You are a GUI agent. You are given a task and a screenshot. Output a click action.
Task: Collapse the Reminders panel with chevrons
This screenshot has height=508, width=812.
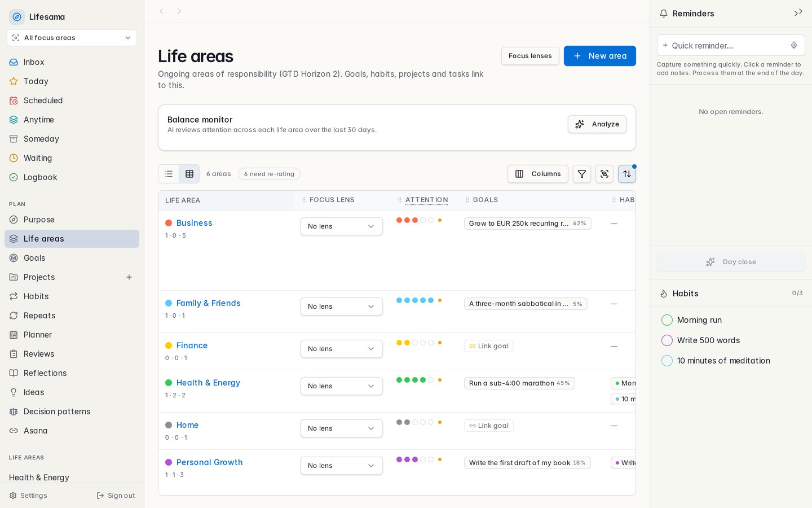tap(798, 13)
